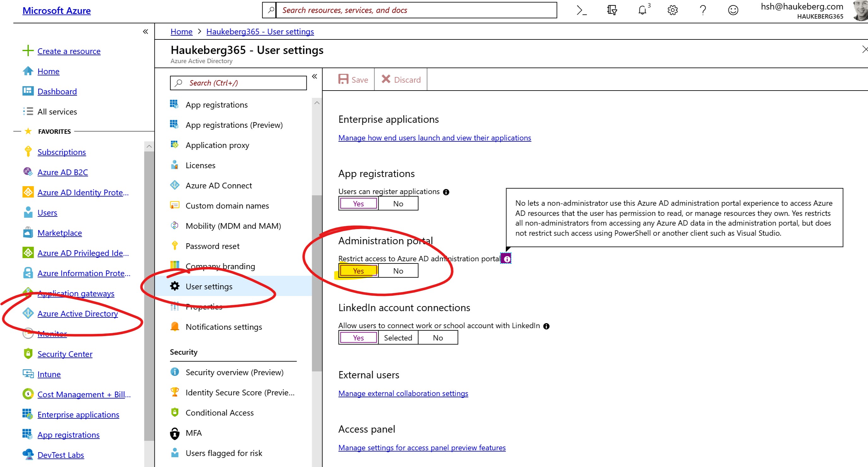Choose Selected for LinkedIn account connections
The image size is (868, 467).
(x=398, y=338)
